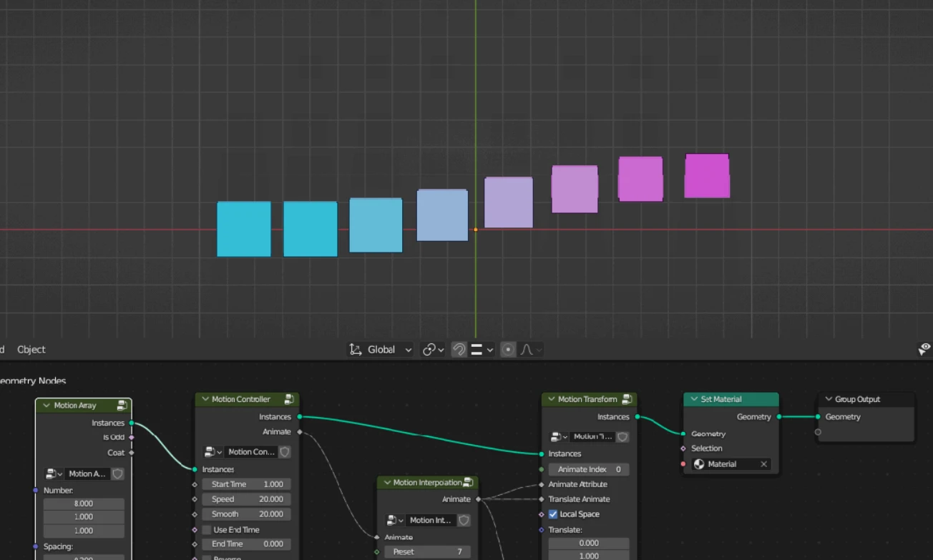Image resolution: width=933 pixels, height=560 pixels.
Task: Open the pivot point dropdown
Action: click(x=433, y=350)
